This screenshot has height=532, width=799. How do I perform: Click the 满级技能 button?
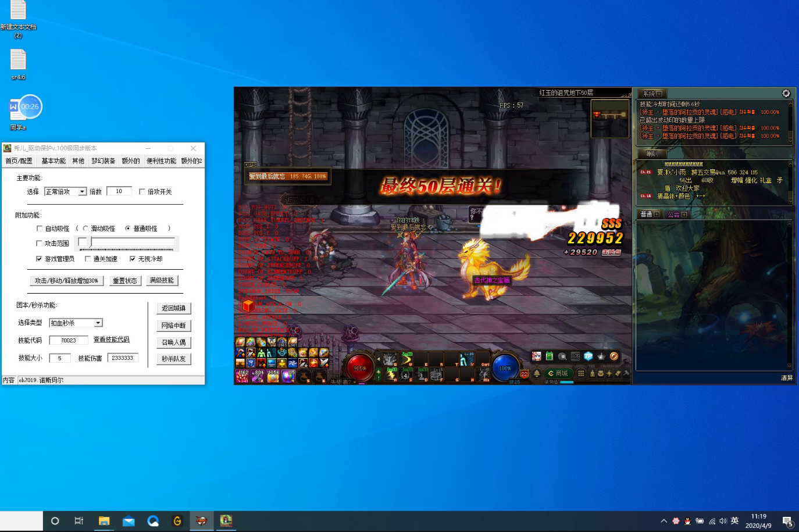[x=162, y=280]
